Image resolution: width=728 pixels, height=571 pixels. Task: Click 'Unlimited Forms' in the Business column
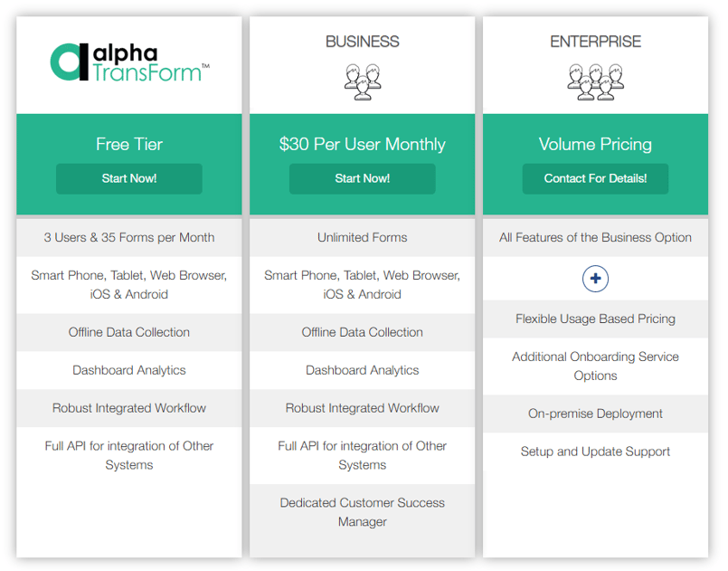click(x=362, y=237)
